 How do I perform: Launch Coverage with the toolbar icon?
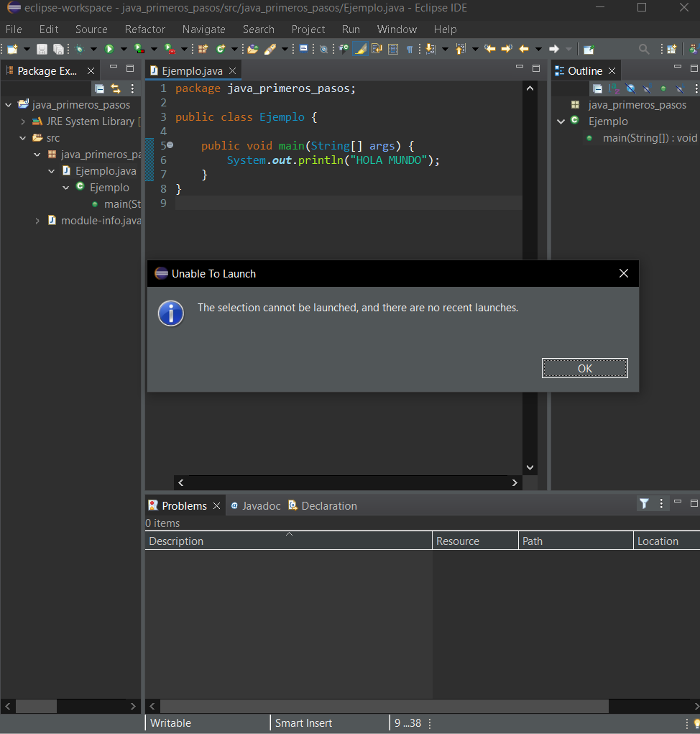click(139, 49)
